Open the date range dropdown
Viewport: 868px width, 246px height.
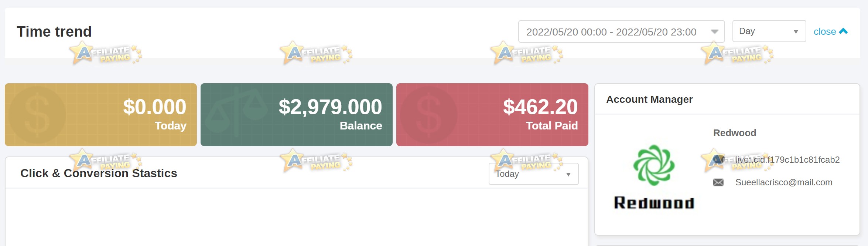(621, 31)
